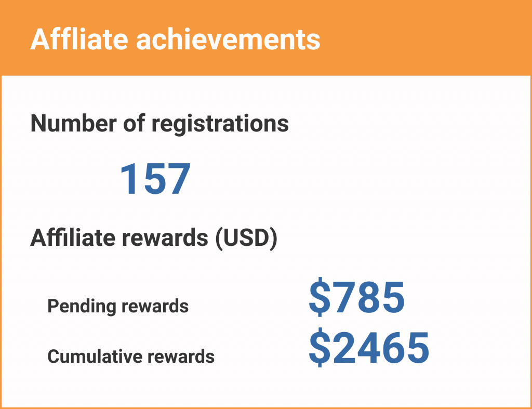Select the word registrations in the heading

tap(220, 125)
